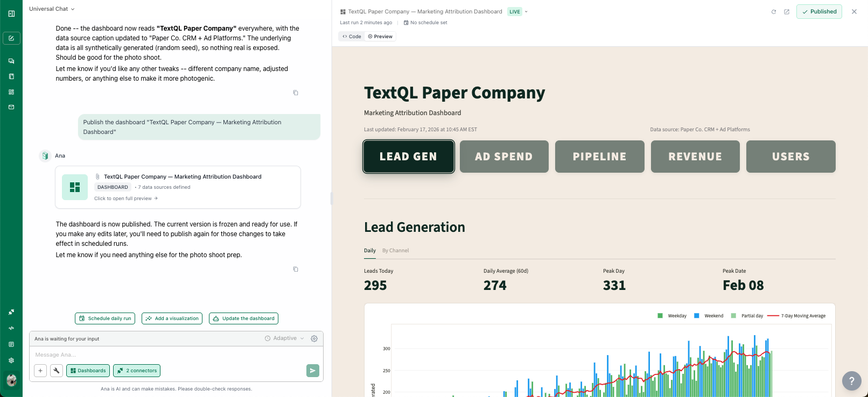
Task: Click the double-arrow sidebar icon below connectors plug
Action: (11, 328)
